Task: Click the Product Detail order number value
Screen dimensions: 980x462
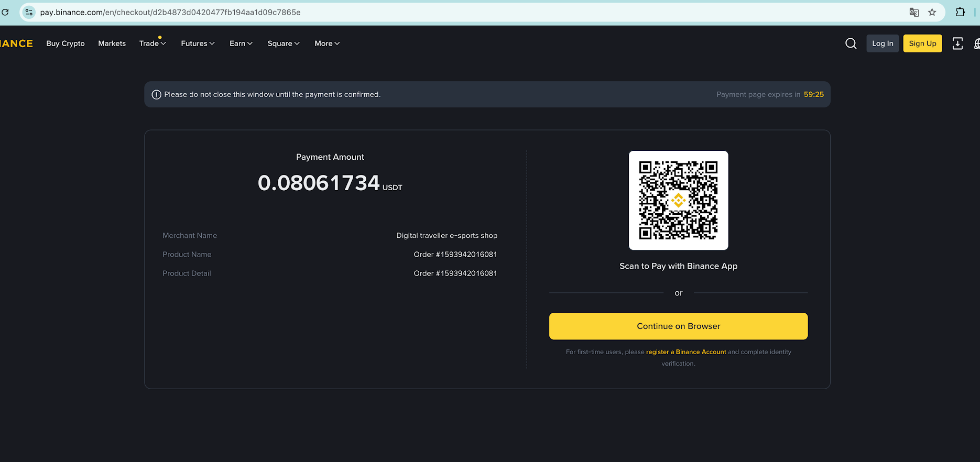Action: pos(455,273)
